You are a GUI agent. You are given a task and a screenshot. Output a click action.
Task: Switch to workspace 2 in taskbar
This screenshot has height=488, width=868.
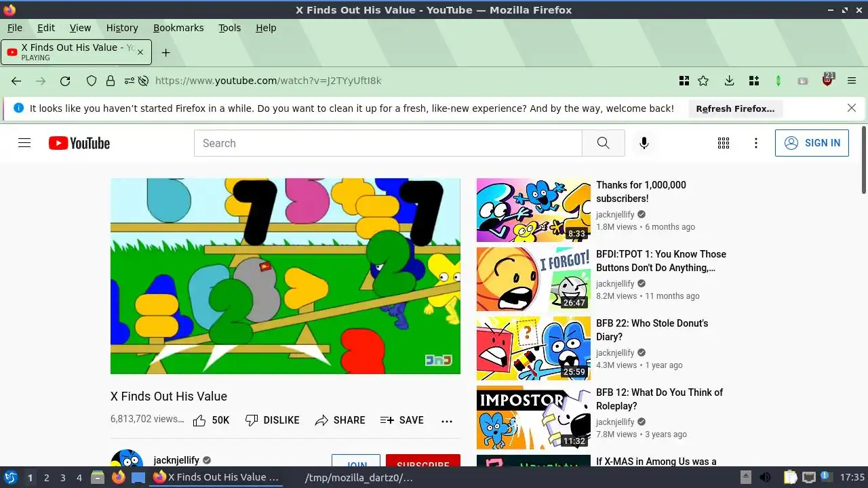click(46, 478)
